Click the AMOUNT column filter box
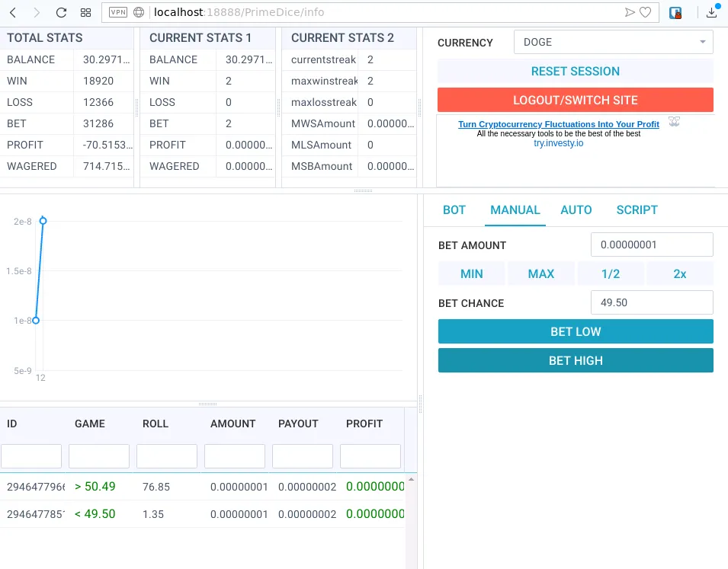This screenshot has width=728, height=569. [x=235, y=456]
